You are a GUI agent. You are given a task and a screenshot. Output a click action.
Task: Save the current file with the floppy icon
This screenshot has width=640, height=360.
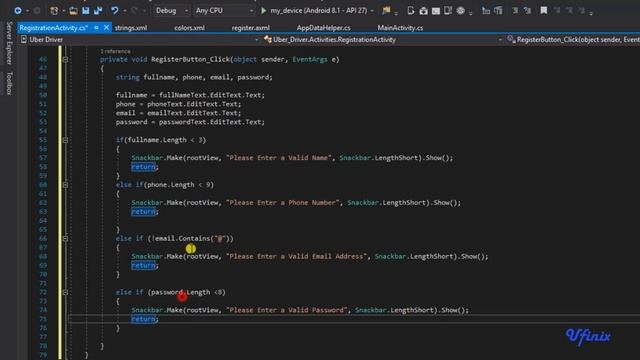[85, 11]
